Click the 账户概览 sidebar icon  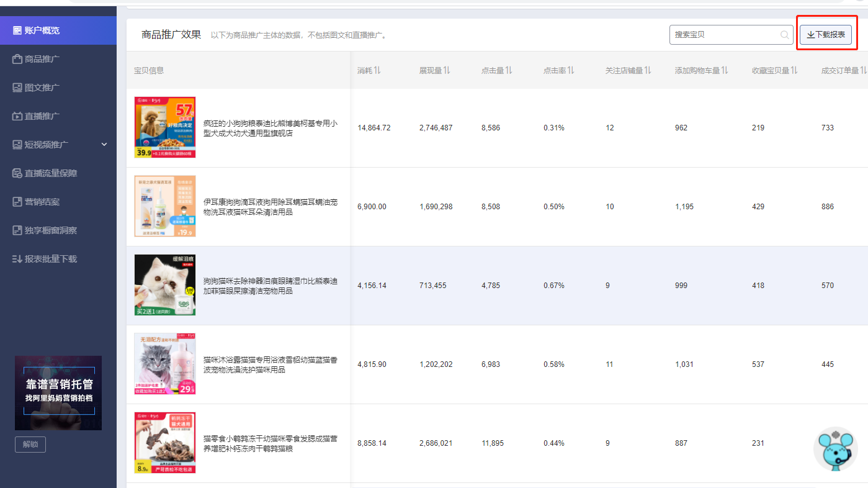tap(17, 30)
